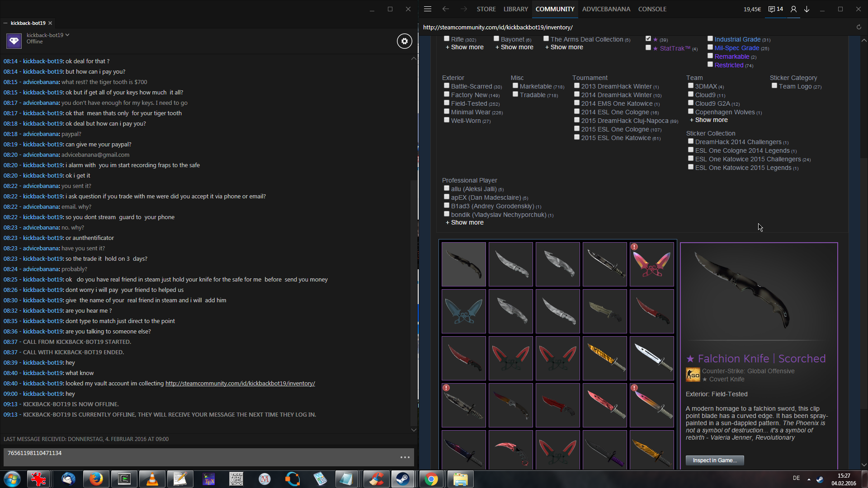Switch to the LIBRARY tab
This screenshot has height=488, width=868.
point(515,9)
